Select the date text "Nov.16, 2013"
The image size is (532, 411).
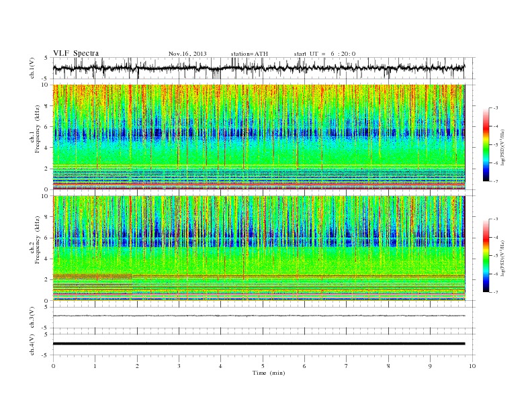187,54
